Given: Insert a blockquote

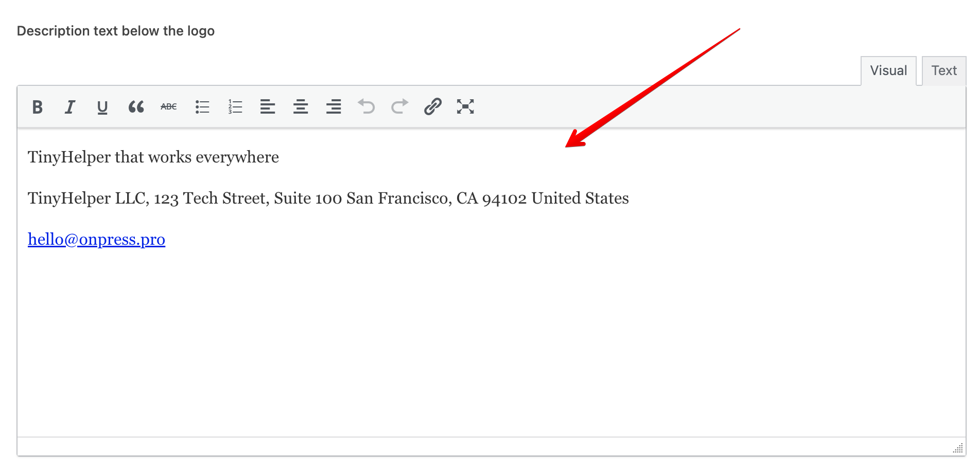Looking at the screenshot, I should 136,107.
